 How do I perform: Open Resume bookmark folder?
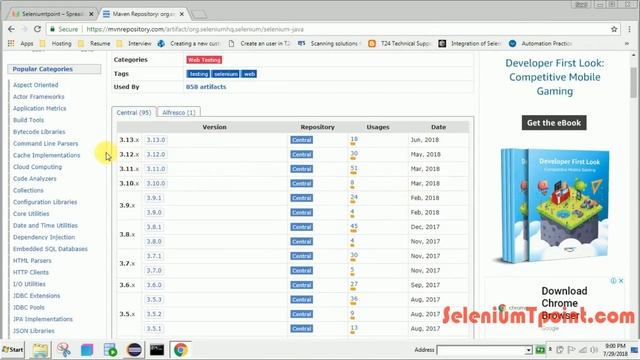click(x=94, y=43)
